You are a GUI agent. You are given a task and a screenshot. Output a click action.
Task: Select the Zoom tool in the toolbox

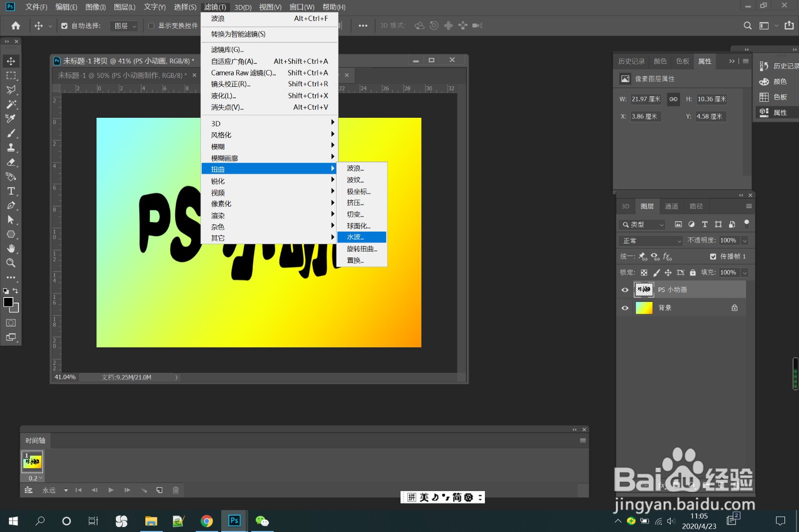point(11,263)
